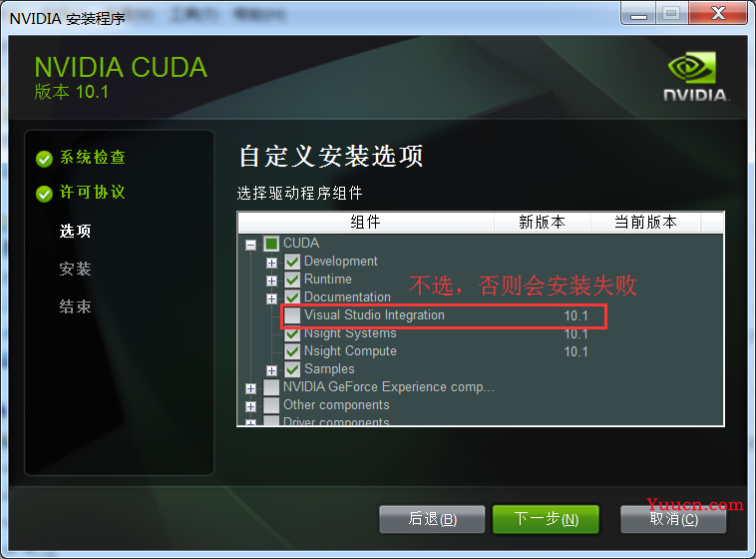Uncheck the Samples component checkbox
The image size is (756, 559).
coord(292,369)
